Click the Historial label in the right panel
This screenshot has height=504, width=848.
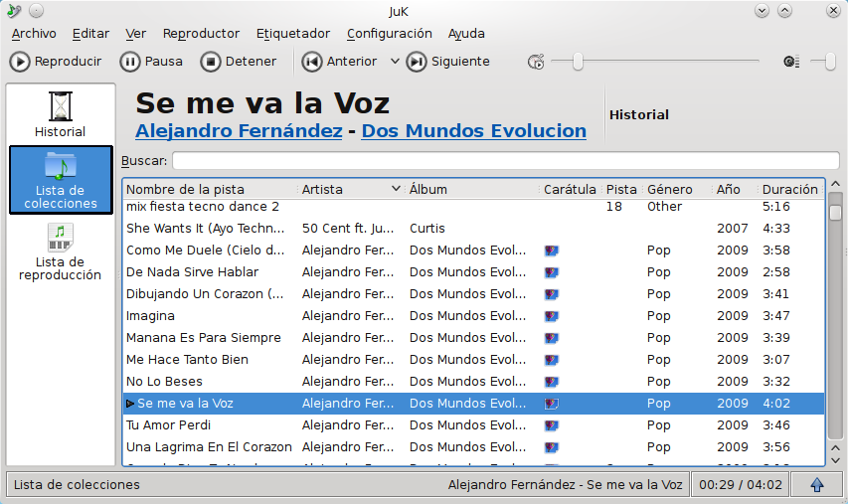pyautogui.click(x=638, y=114)
